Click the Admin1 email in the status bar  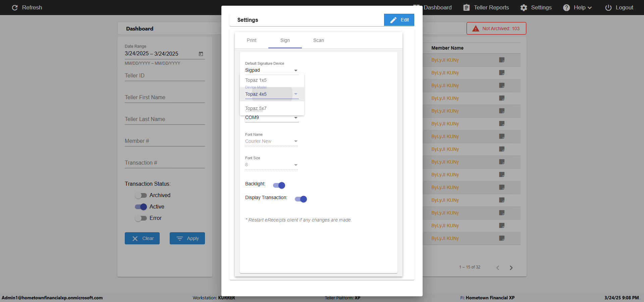click(52, 298)
